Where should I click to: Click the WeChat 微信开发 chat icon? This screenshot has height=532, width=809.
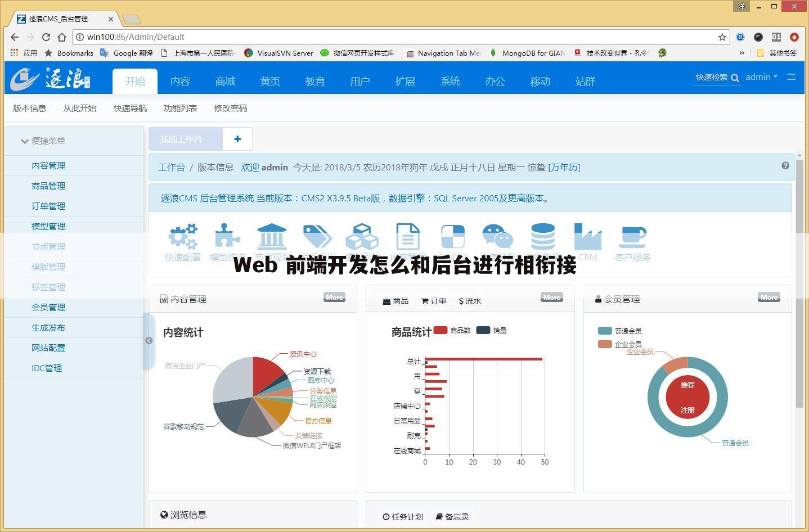(x=497, y=236)
